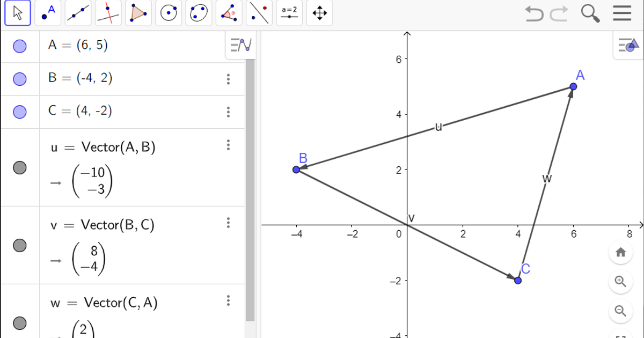Viewport: 644px width, 338px height.
Task: Select the Polygon tool
Action: tap(137, 13)
